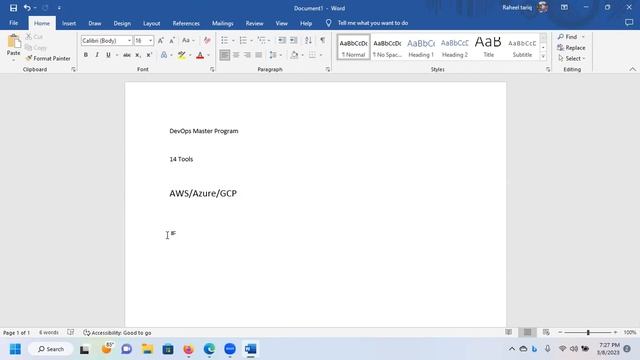Apply the Title style
640x360 pixels.
[x=488, y=47]
